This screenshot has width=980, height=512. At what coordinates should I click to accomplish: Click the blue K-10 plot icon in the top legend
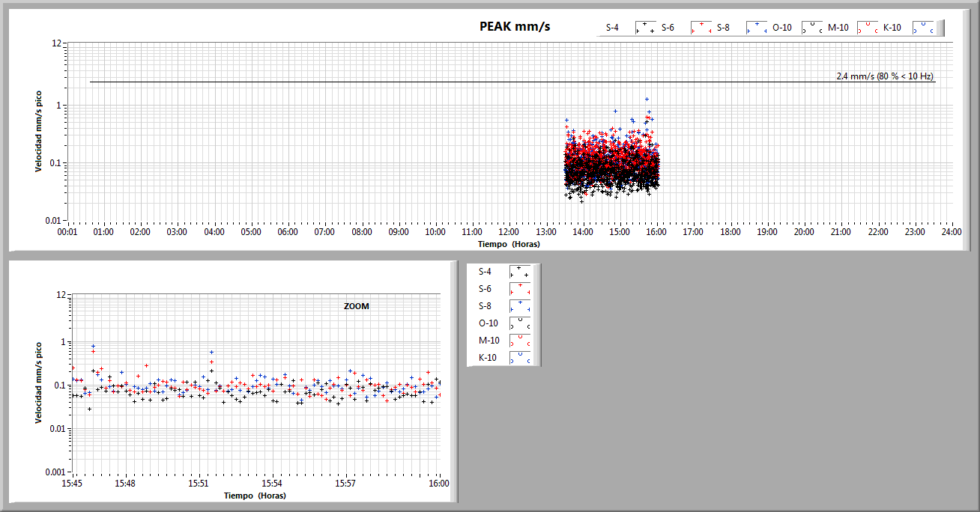[x=923, y=28]
